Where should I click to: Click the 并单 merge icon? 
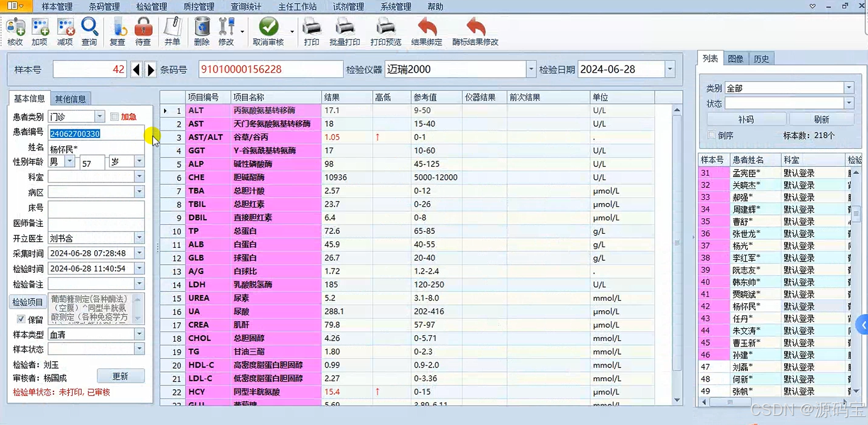pyautogui.click(x=172, y=31)
